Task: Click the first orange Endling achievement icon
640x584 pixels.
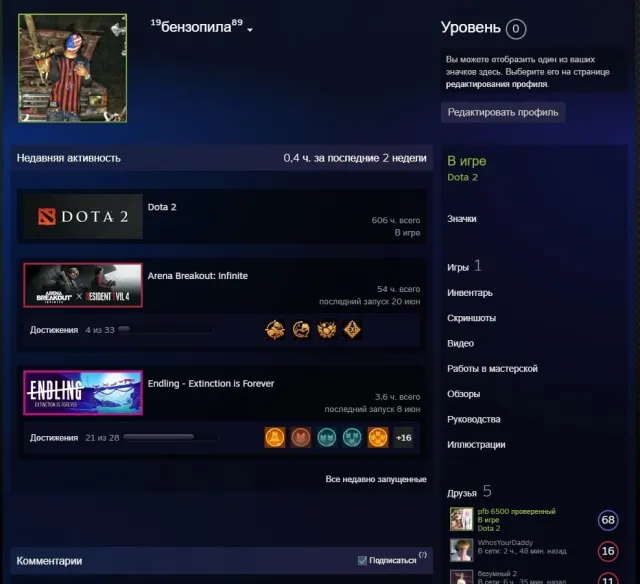Action: 275,437
